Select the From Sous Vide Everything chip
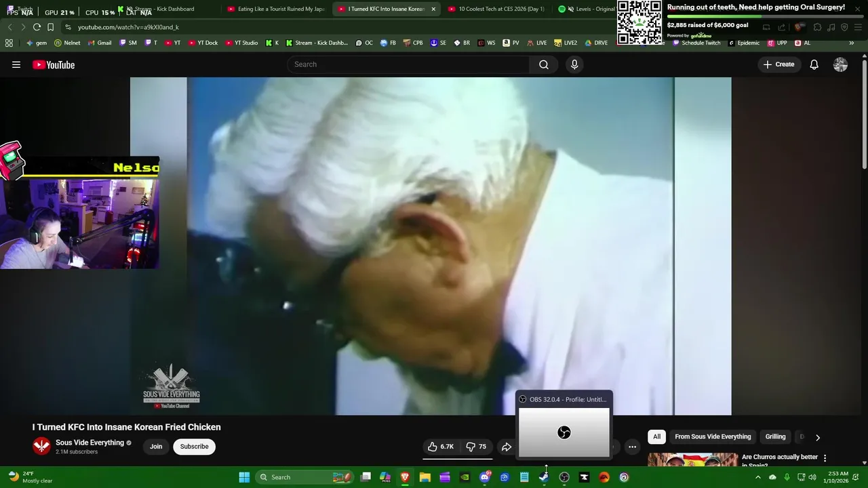This screenshot has height=488, width=868. coord(713,437)
